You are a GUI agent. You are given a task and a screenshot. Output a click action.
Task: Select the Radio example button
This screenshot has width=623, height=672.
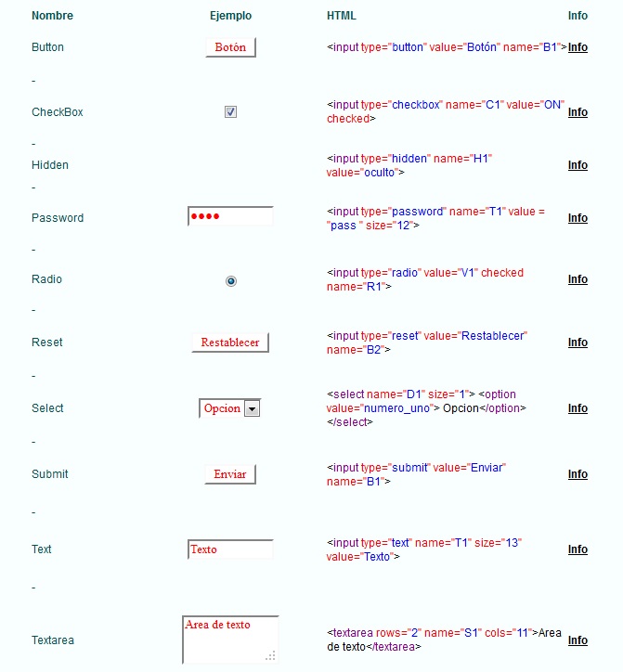pos(230,280)
